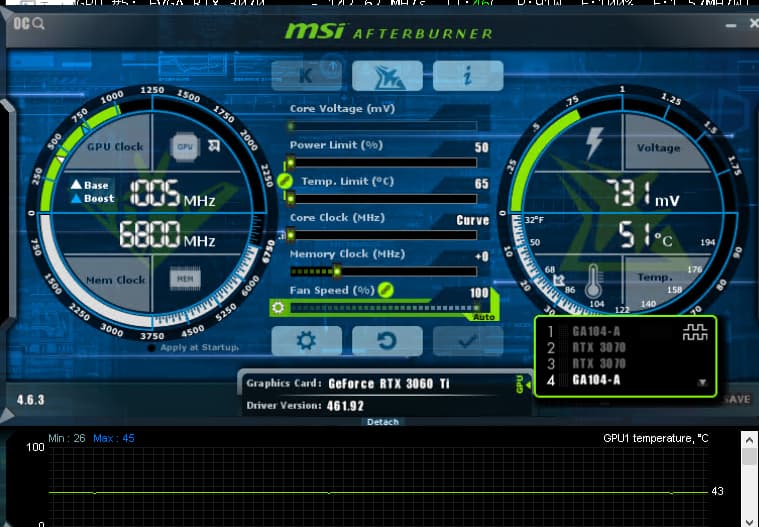Toggle the power/temp limit link icon
Viewport: 759px width, 527px height.
(x=284, y=181)
